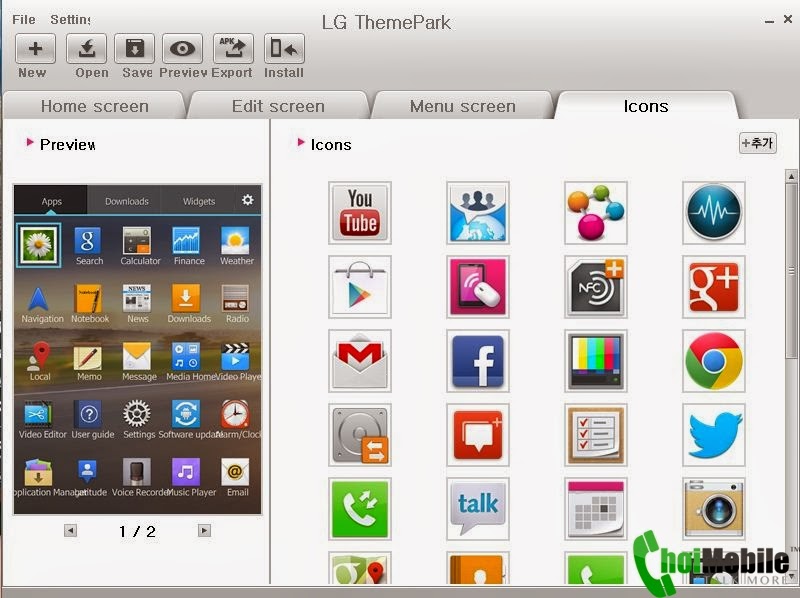Open the Apps tab in phone preview

pyautogui.click(x=51, y=201)
